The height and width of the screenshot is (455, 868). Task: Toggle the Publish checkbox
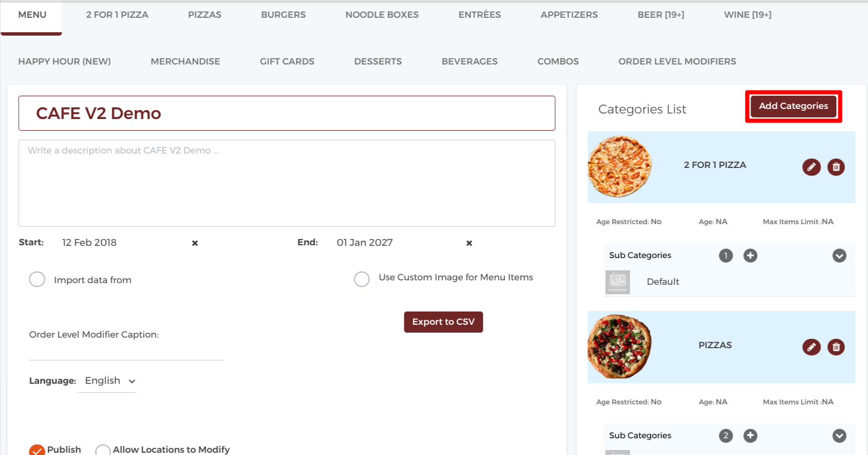pyautogui.click(x=37, y=451)
